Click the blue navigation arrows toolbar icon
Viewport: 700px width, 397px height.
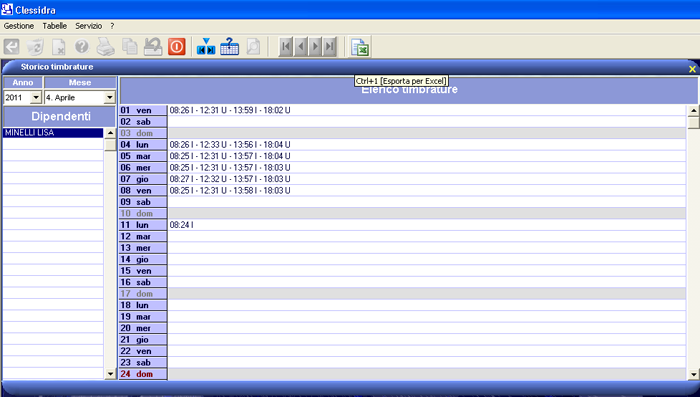206,46
